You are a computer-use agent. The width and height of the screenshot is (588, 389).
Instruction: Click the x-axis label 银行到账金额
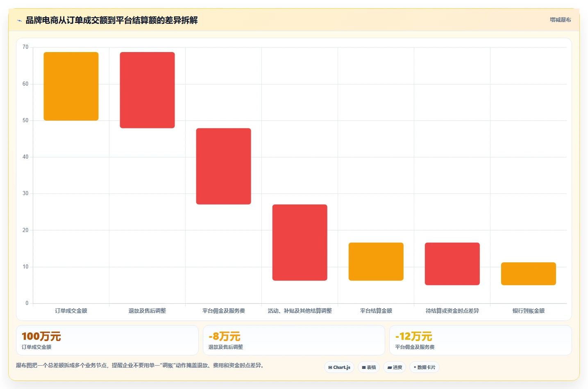[x=529, y=311]
